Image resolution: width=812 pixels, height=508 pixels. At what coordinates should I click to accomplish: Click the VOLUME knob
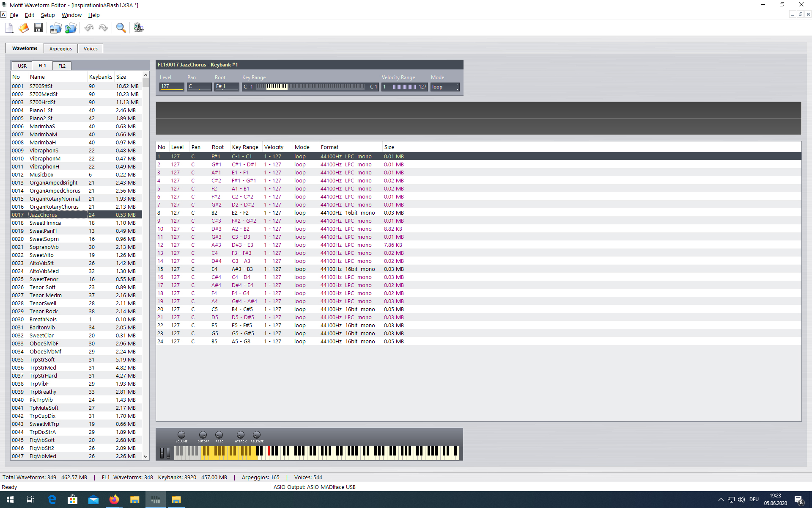point(181,435)
